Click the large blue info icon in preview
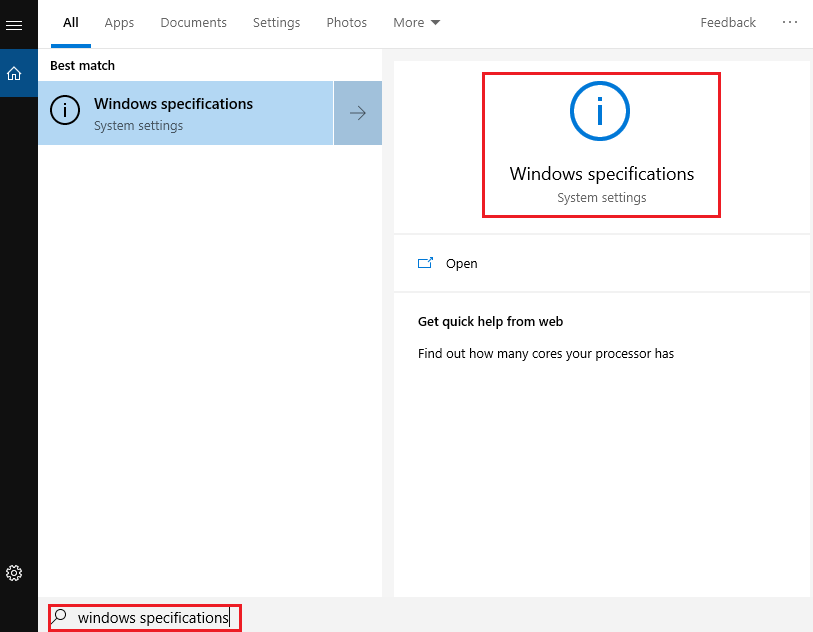 pyautogui.click(x=600, y=111)
